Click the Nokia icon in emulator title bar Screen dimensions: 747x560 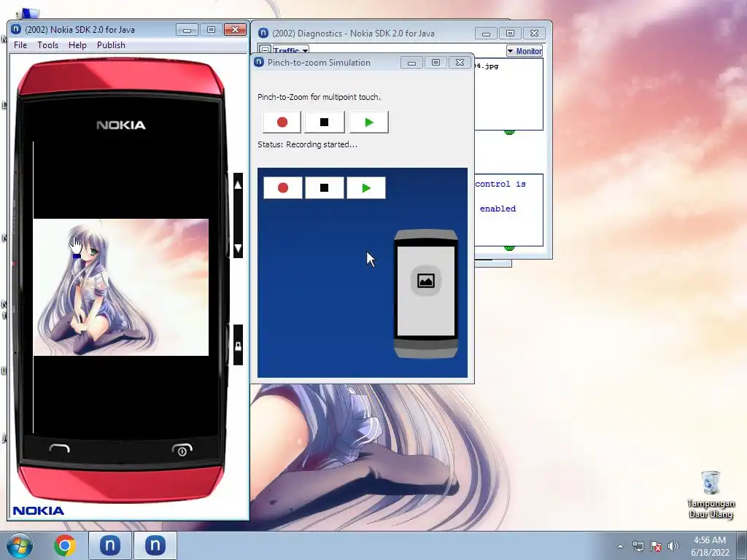(16, 29)
